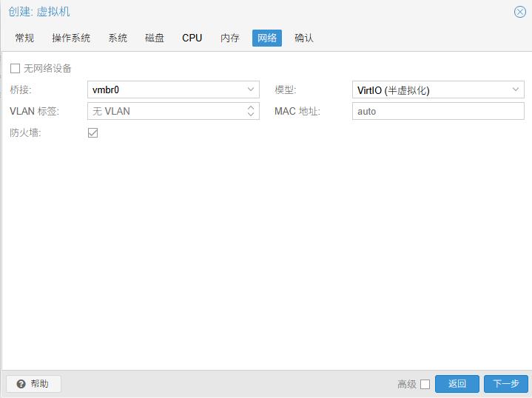
Task: Close the create VM dialog
Action: [519, 12]
